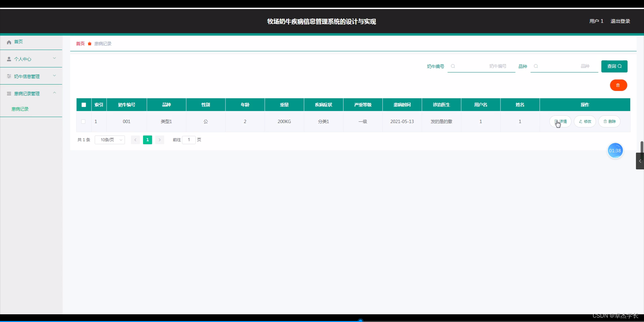Click the red trash batch-delete button
The image size is (644, 322).
pos(618,85)
